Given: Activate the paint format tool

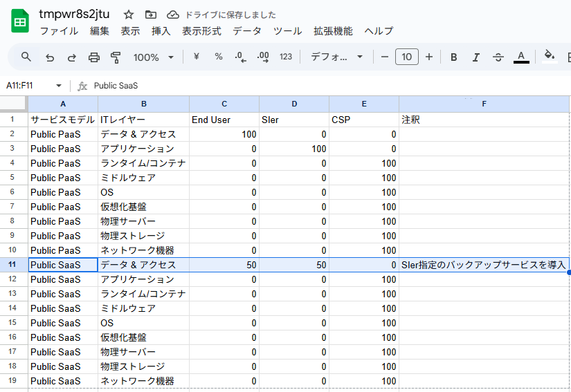Looking at the screenshot, I should (x=116, y=57).
